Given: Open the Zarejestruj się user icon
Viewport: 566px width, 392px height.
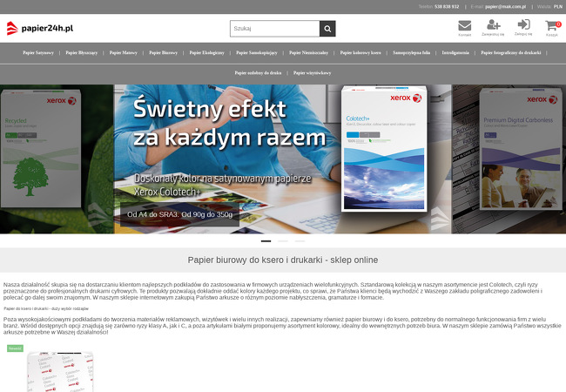Looking at the screenshot, I should click(493, 28).
